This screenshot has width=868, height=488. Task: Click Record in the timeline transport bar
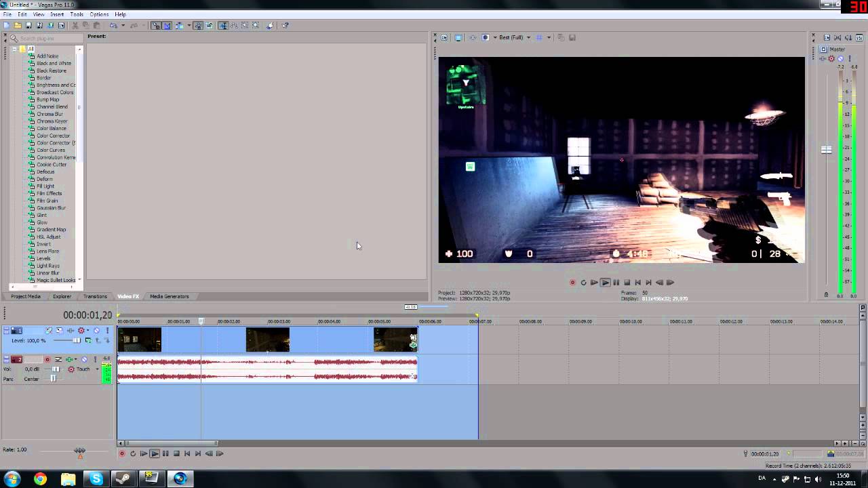click(122, 453)
